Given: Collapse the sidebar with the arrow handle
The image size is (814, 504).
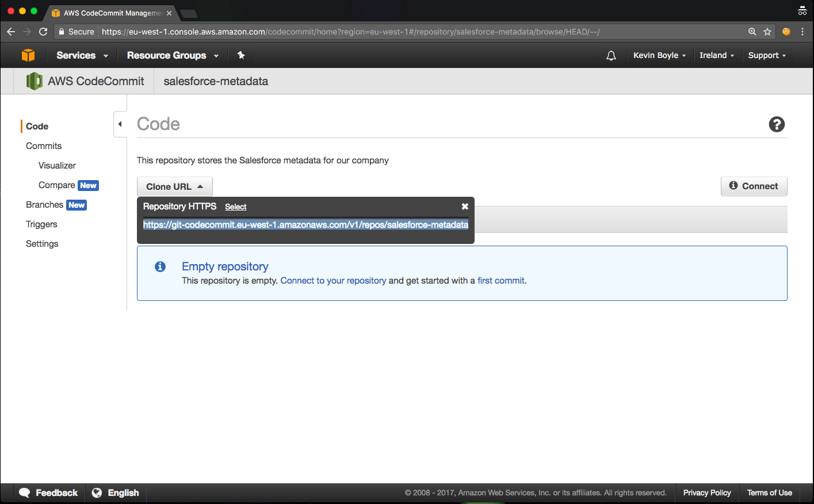Looking at the screenshot, I should [120, 124].
